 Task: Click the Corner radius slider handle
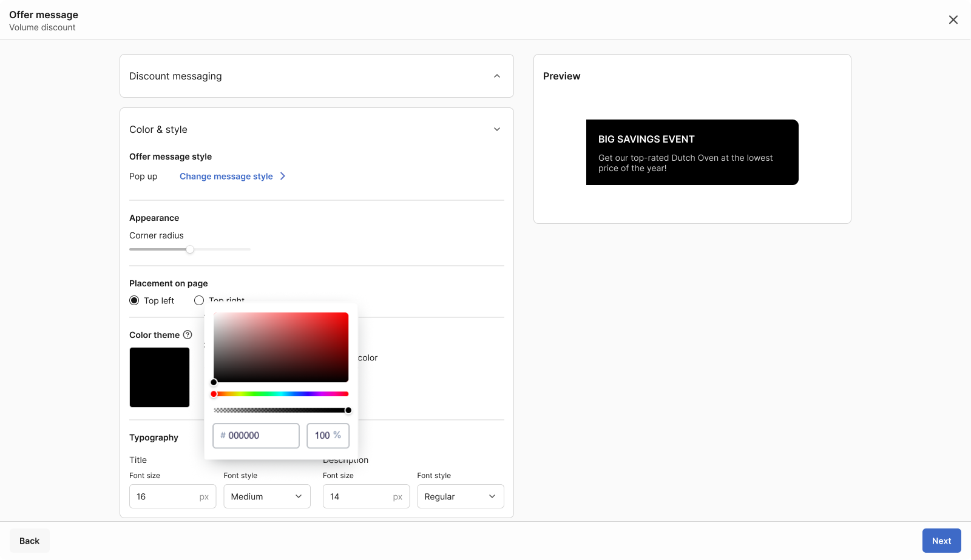click(190, 249)
